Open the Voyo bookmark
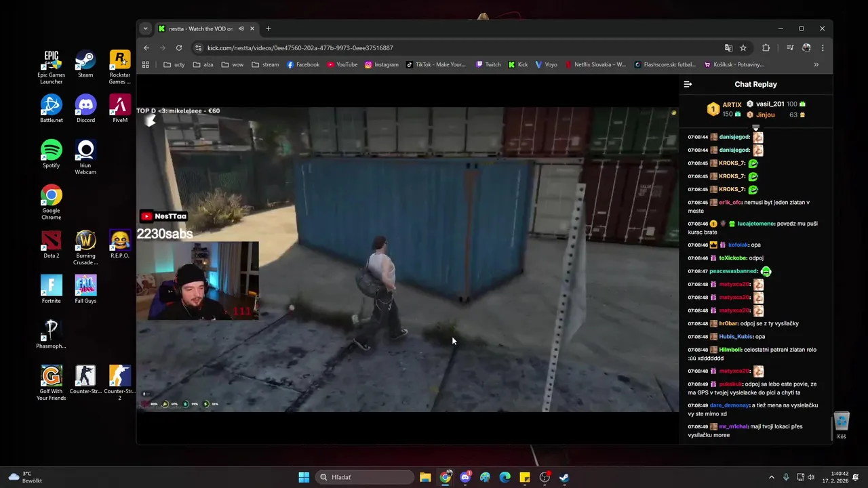Viewport: 868px width, 488px height. click(x=546, y=64)
